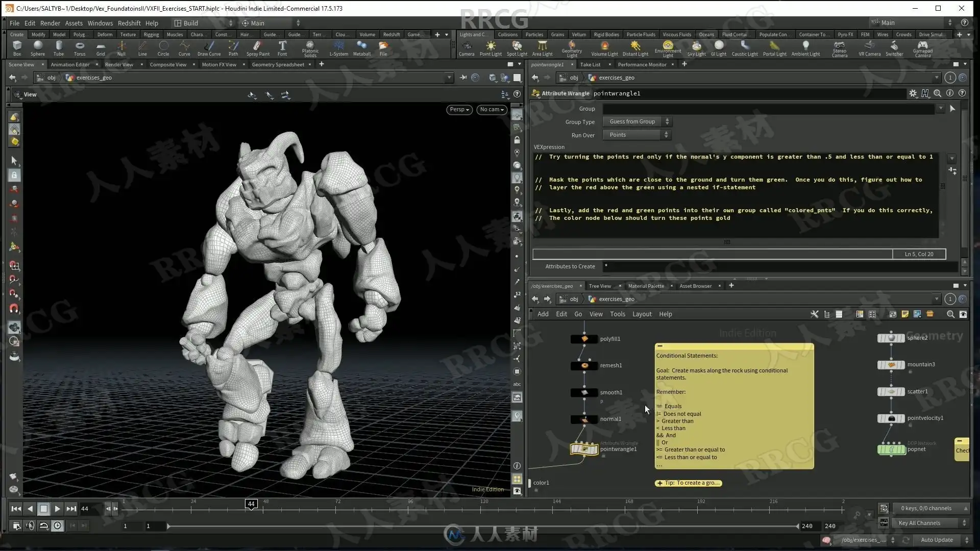Viewport: 980px width, 551px height.
Task: Open the Render menu
Action: click(x=50, y=23)
